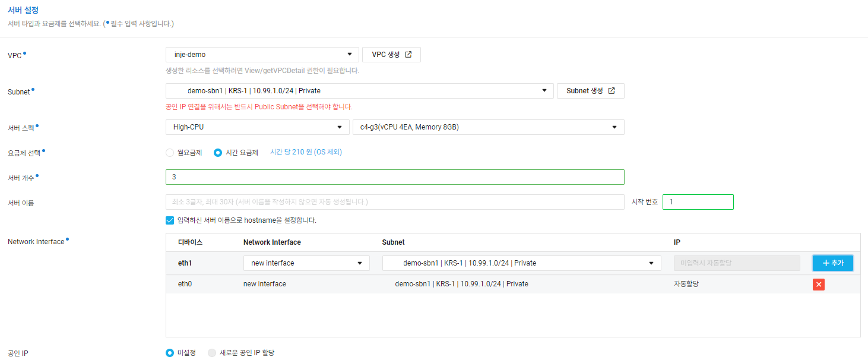The height and width of the screenshot is (360, 868).
Task: Select 미설정 for 공인 IP
Action: (169, 352)
